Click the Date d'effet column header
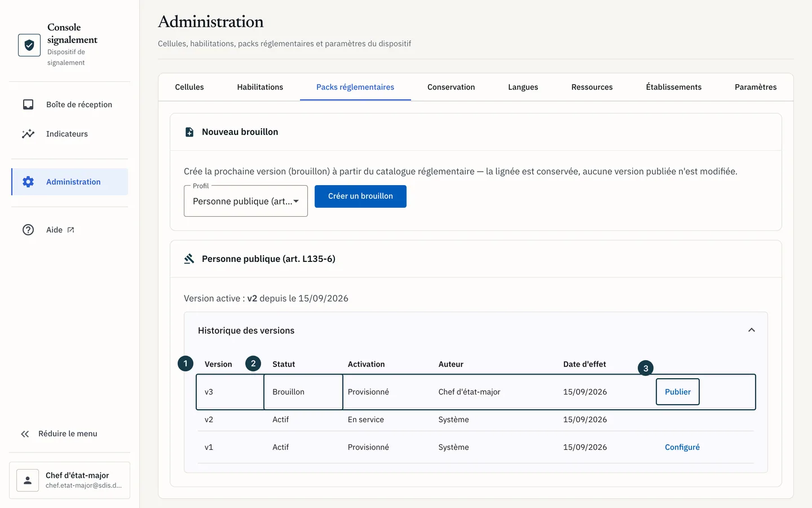Viewport: 812px width, 508px height. tap(584, 364)
